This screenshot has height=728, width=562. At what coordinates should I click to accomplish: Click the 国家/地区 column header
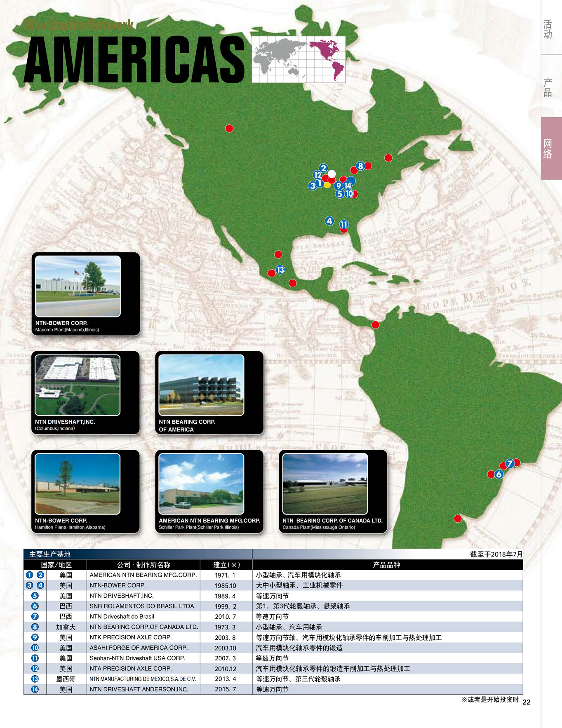tap(56, 565)
